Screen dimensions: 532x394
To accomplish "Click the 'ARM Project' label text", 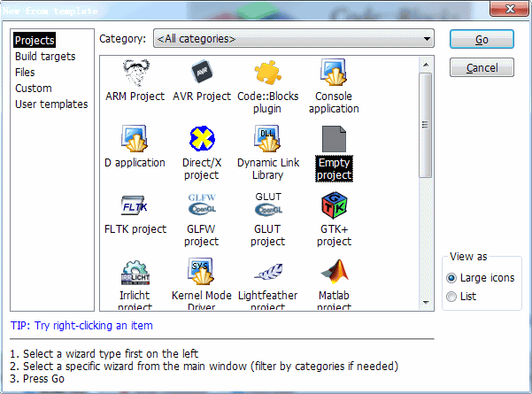I will tap(135, 97).
